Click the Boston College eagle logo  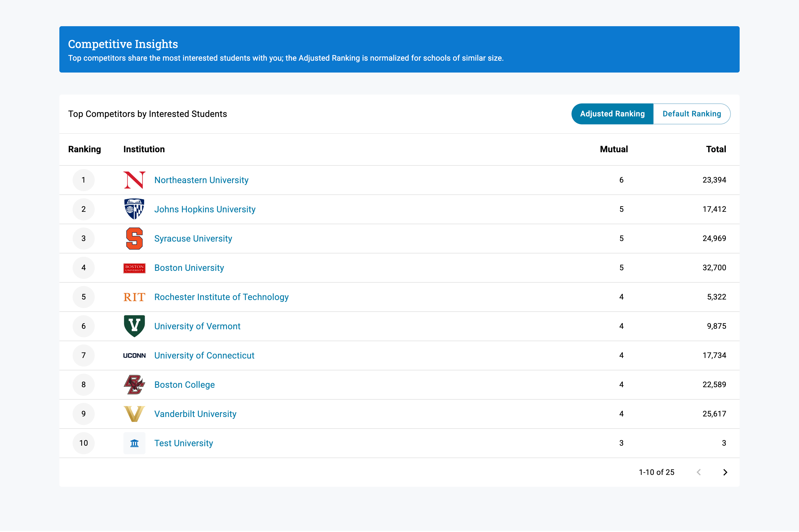[134, 385]
